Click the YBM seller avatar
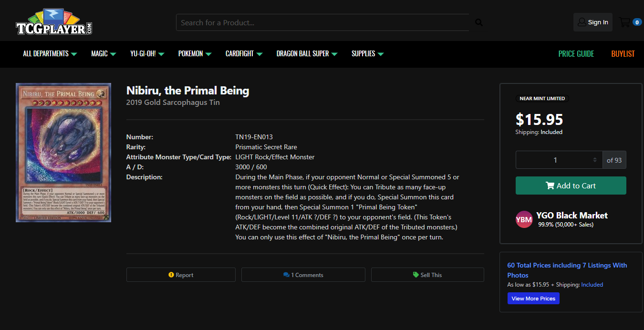The height and width of the screenshot is (330, 644). click(x=524, y=219)
